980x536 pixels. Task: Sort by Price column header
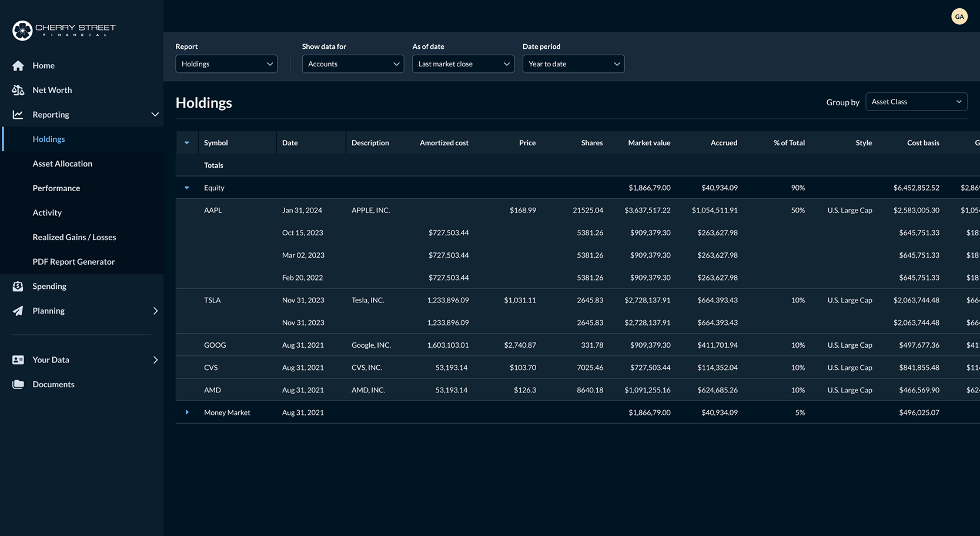coord(527,143)
